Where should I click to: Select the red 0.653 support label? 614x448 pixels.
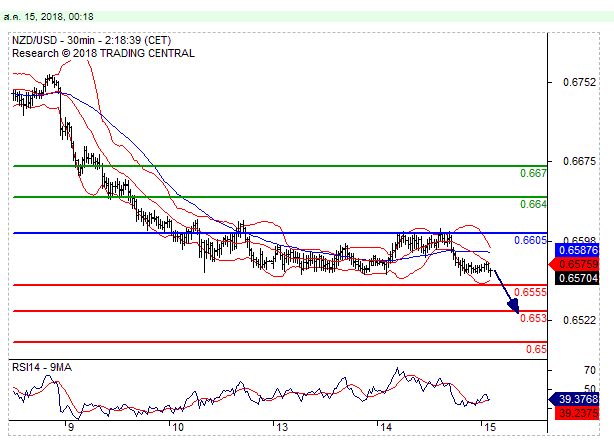(x=533, y=318)
